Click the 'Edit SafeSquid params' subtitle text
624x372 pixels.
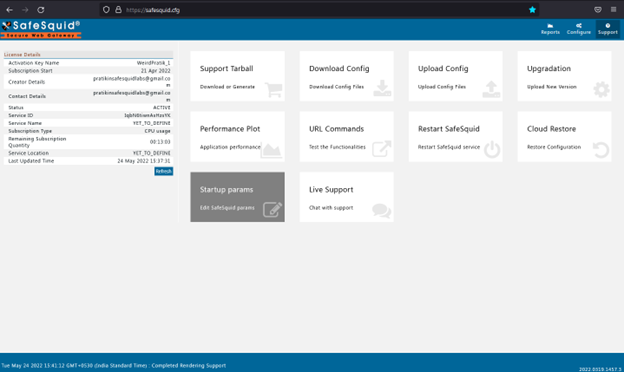coord(227,208)
